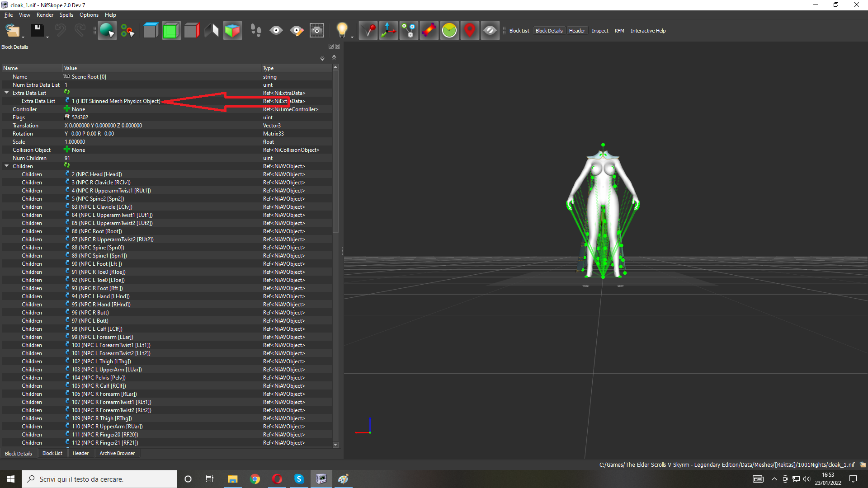
Task: Click the screenshot camera icon
Action: click(x=316, y=31)
